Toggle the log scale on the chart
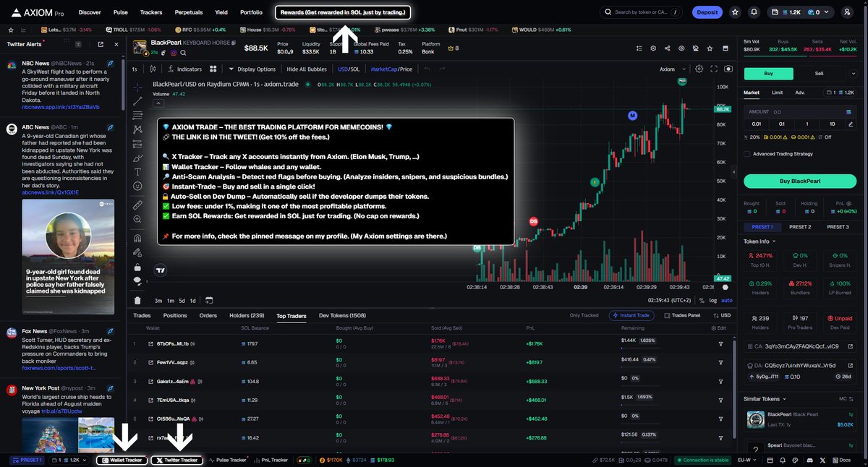This screenshot has height=467, width=868. (x=712, y=300)
